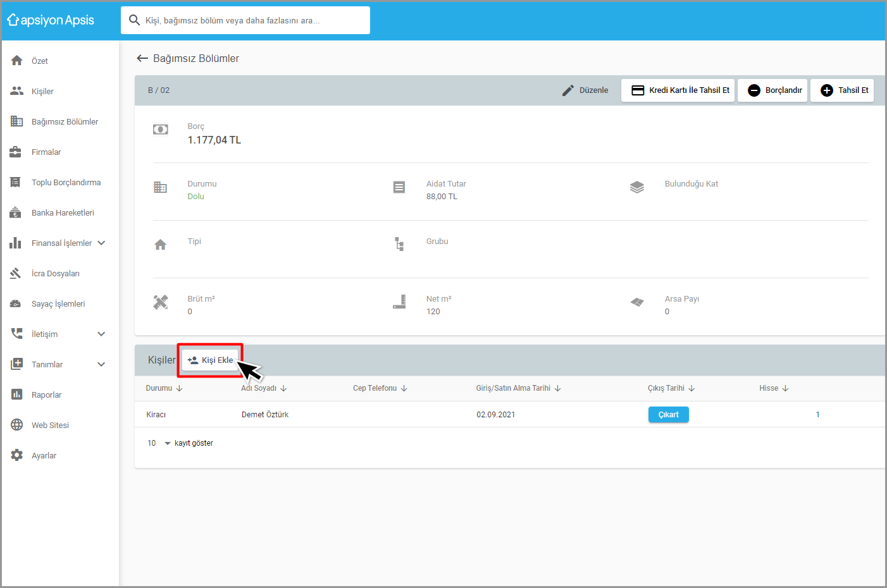Click the Bağımsız Bölümler building icon in sidebar

point(16,121)
